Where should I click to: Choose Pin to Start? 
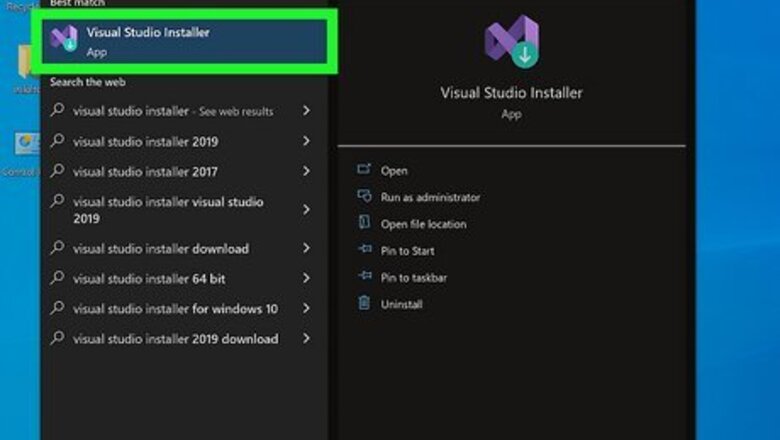(407, 251)
